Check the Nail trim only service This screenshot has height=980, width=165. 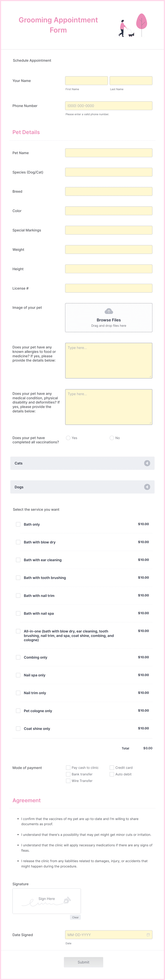point(18,693)
